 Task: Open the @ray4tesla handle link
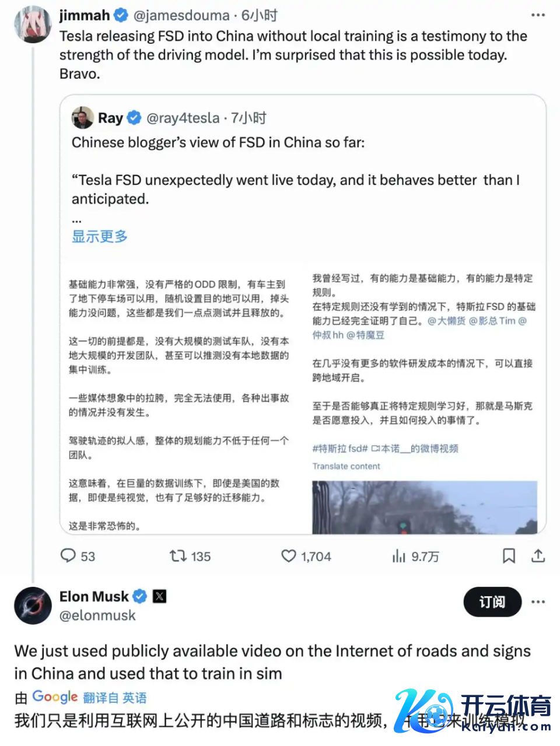[x=183, y=118]
